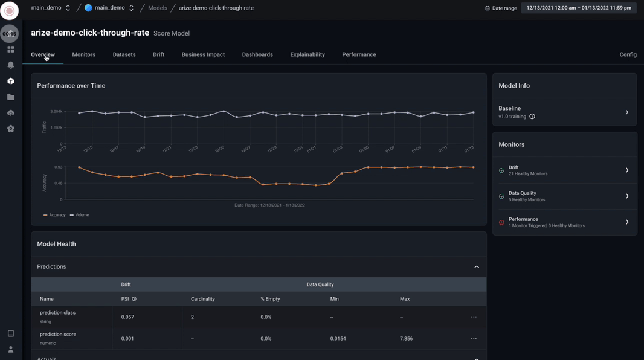Expand the Baseline chevron arrow
The width and height of the screenshot is (644, 360).
(626, 112)
